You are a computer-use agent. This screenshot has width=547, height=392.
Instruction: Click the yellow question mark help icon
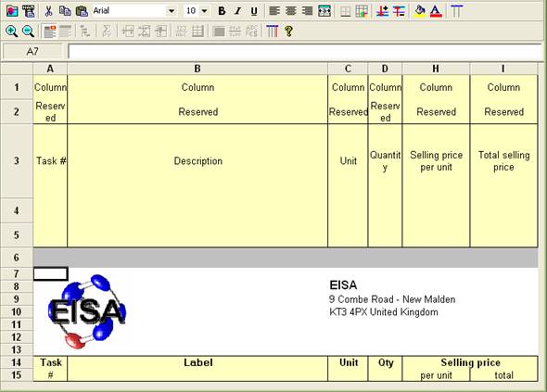(x=288, y=32)
